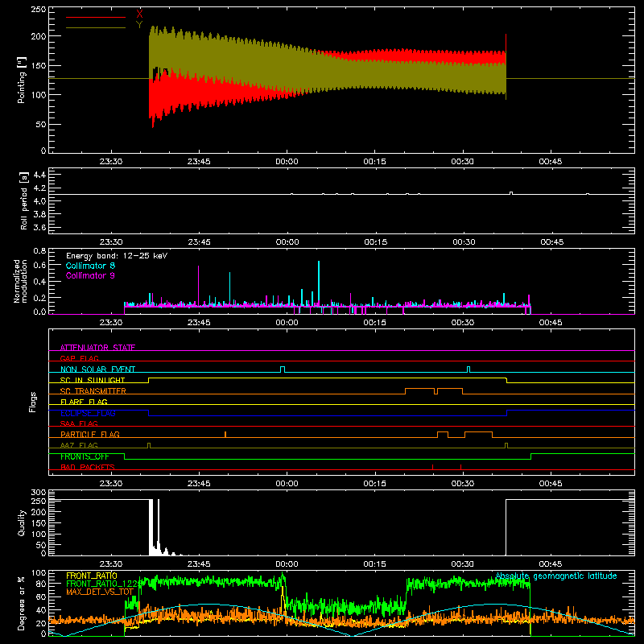Image resolution: width=644 pixels, height=644 pixels.
Task: Click the 'NON_SOLAR_EVENT' flag label
Action: [97, 369]
